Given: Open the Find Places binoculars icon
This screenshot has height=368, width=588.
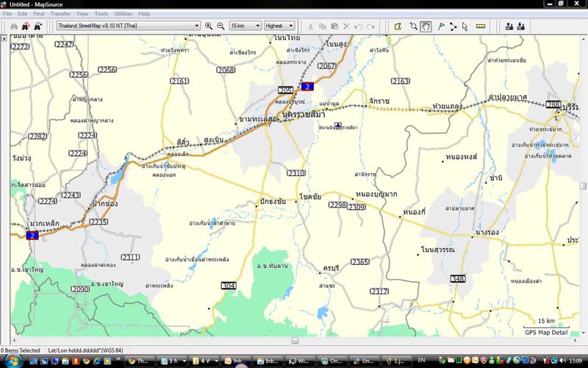Looking at the screenshot, I should click(x=13, y=26).
